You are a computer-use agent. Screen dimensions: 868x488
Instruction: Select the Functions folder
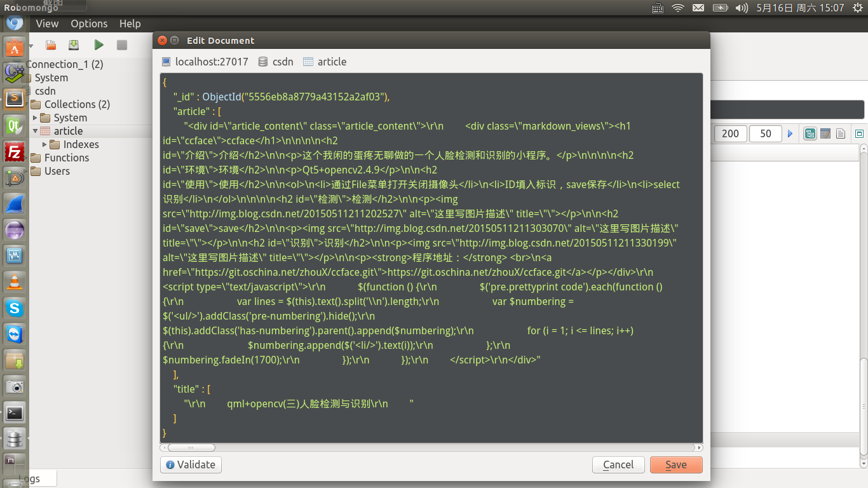tap(67, 158)
